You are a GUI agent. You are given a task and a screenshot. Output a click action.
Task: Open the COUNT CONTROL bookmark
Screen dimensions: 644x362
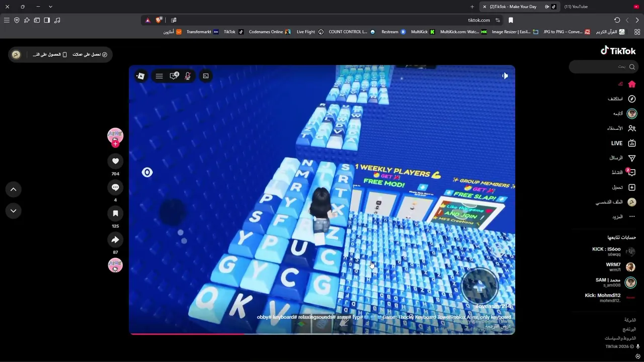(352, 32)
